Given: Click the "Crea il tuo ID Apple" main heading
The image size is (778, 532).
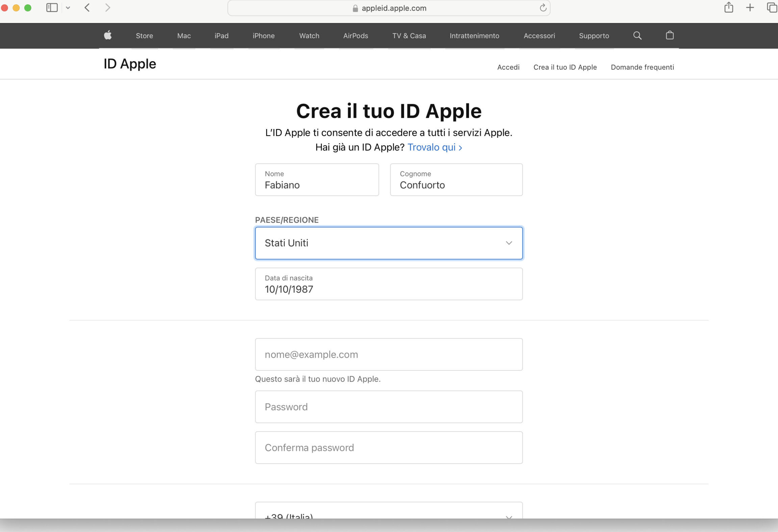Looking at the screenshot, I should click(x=389, y=111).
